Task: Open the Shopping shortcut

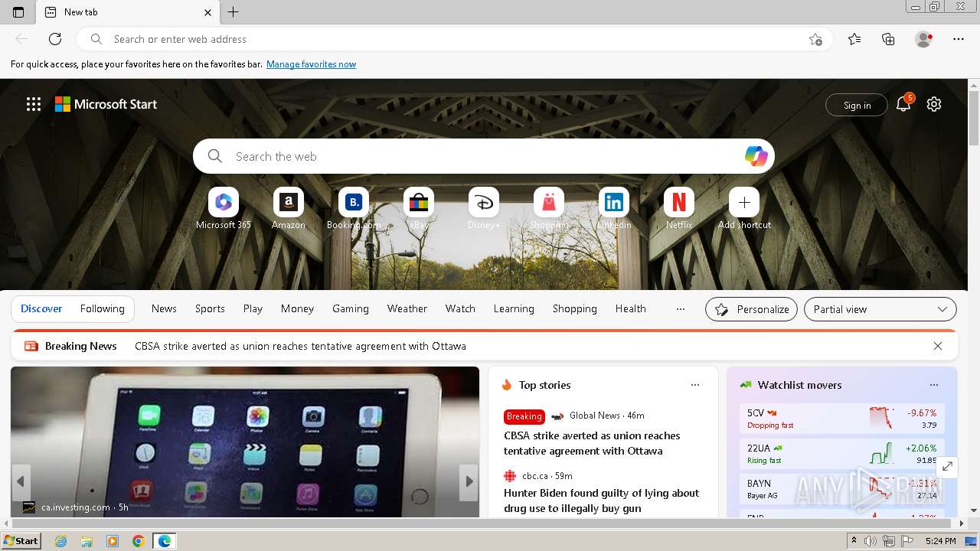Action: pos(549,208)
